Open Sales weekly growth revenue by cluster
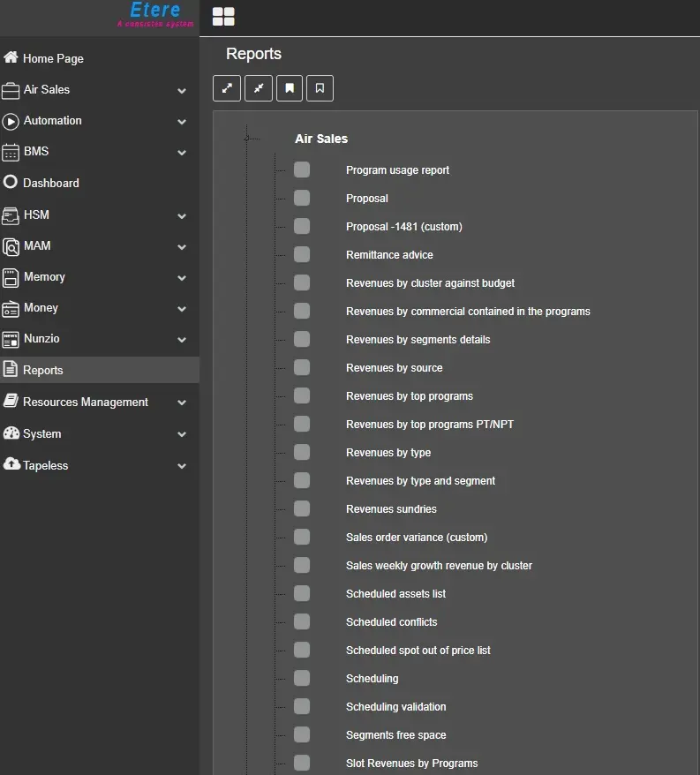The height and width of the screenshot is (775, 700). pos(439,566)
